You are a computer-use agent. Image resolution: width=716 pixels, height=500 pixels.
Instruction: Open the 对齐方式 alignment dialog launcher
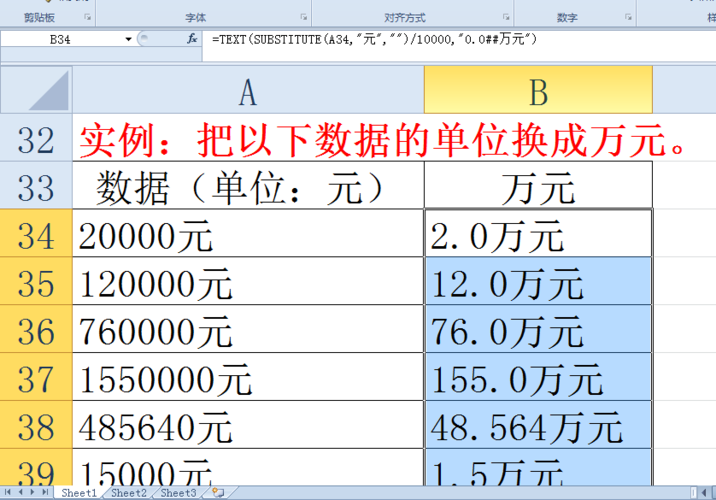506,17
